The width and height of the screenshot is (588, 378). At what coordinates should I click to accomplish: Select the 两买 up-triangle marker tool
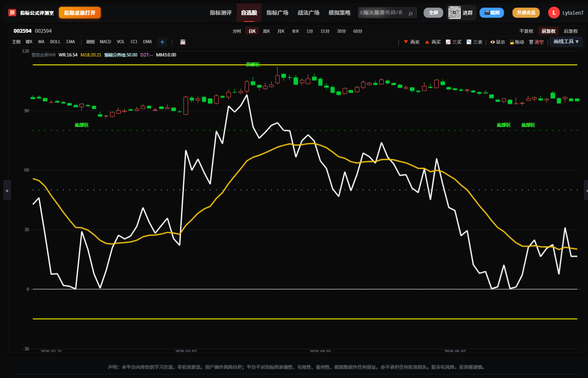pyautogui.click(x=433, y=42)
